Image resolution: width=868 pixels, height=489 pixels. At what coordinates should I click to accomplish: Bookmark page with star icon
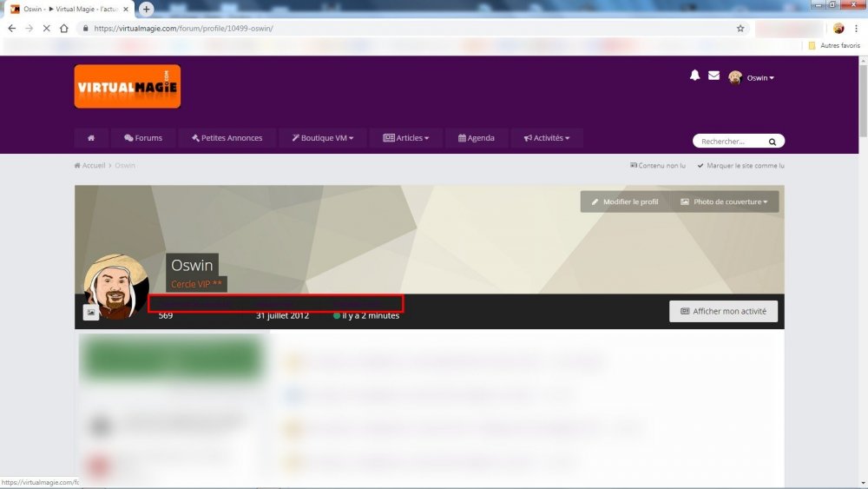tap(740, 28)
